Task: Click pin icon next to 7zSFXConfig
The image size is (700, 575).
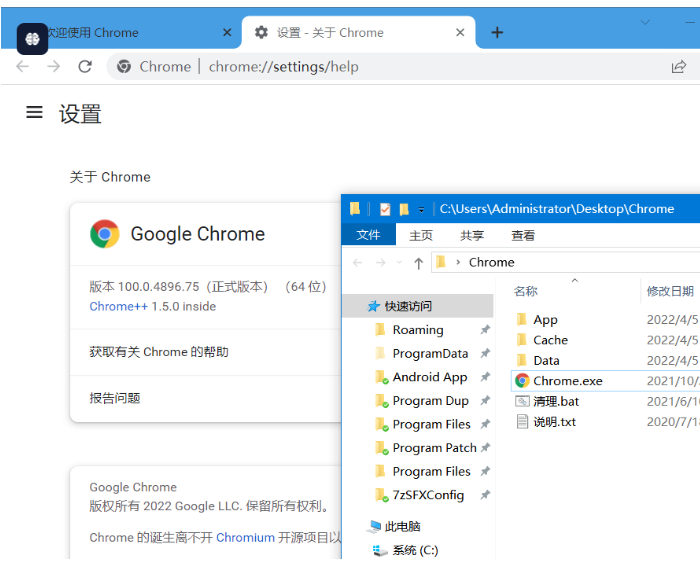Action: click(485, 495)
